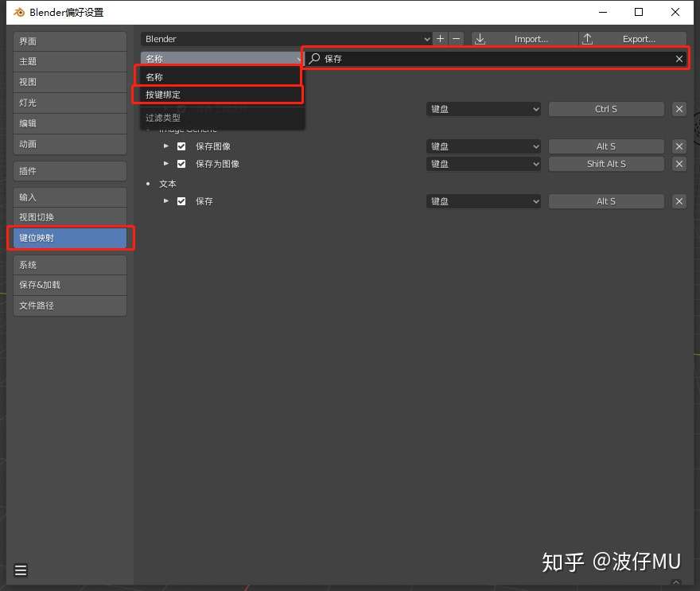
Task: Change the 文本 保存 Alt S shortcut
Action: pyautogui.click(x=606, y=201)
